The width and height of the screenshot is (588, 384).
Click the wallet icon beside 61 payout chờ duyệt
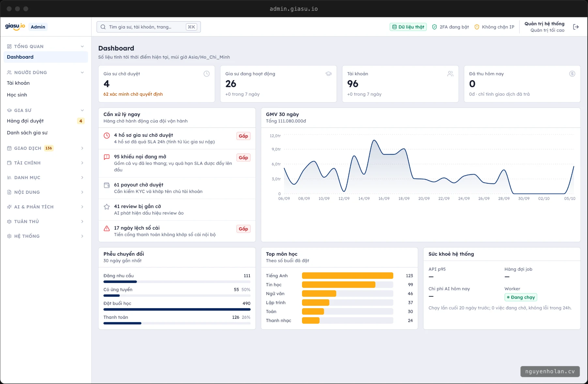click(107, 185)
